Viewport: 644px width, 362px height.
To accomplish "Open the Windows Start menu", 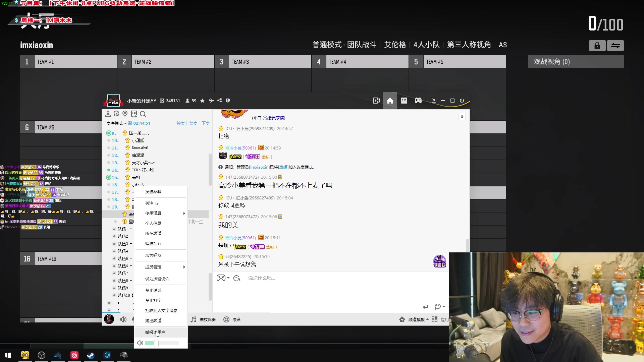I will click(8, 355).
